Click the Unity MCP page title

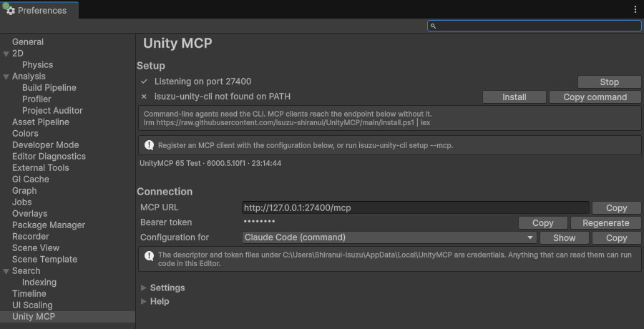[177, 43]
